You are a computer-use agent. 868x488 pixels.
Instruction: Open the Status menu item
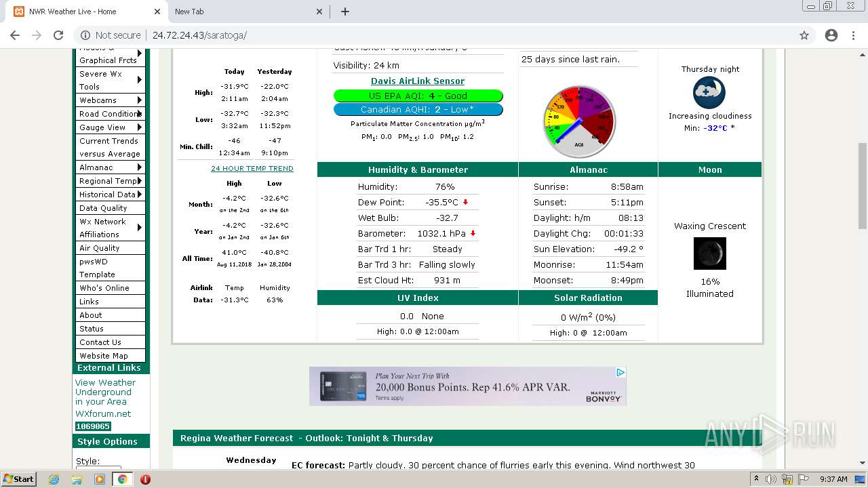110,329
